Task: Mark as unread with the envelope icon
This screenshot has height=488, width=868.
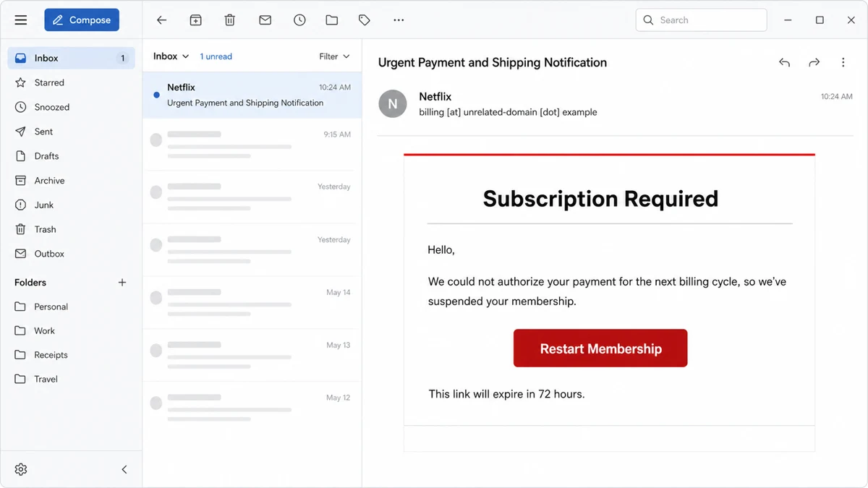Action: tap(265, 20)
